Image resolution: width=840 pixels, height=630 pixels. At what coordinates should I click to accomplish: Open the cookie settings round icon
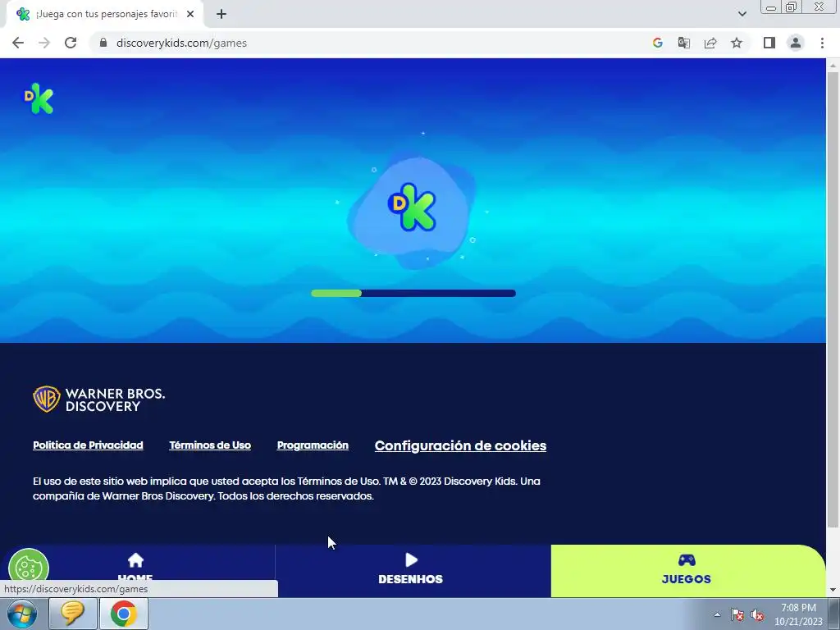click(x=29, y=568)
